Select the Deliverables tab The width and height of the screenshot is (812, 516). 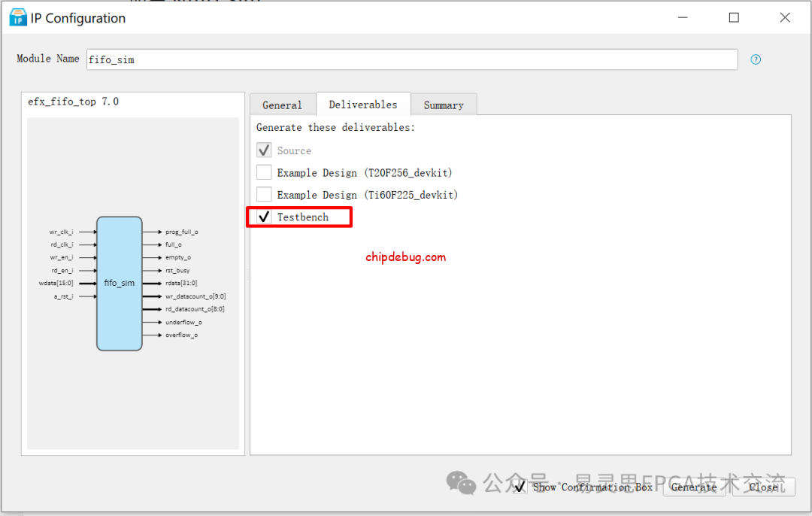(363, 104)
